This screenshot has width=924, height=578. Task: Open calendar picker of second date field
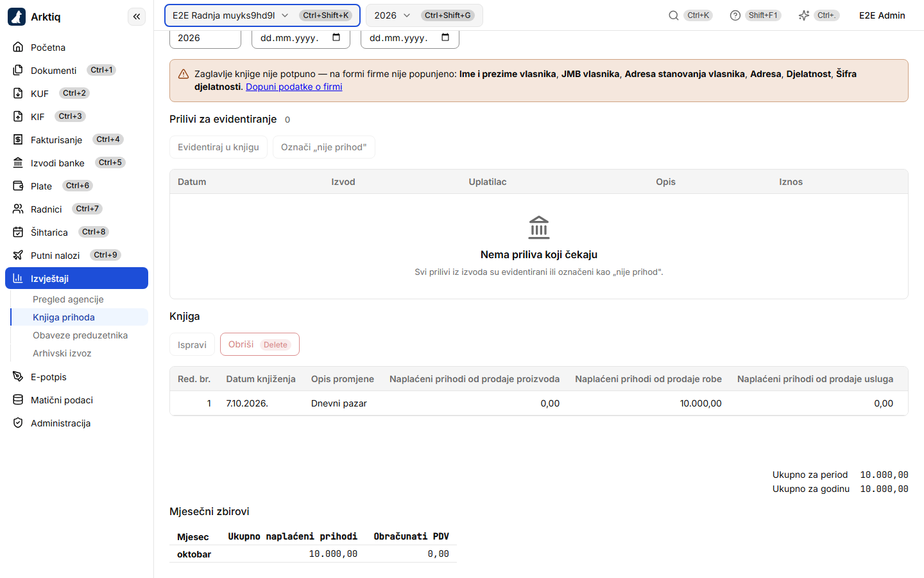pos(445,37)
